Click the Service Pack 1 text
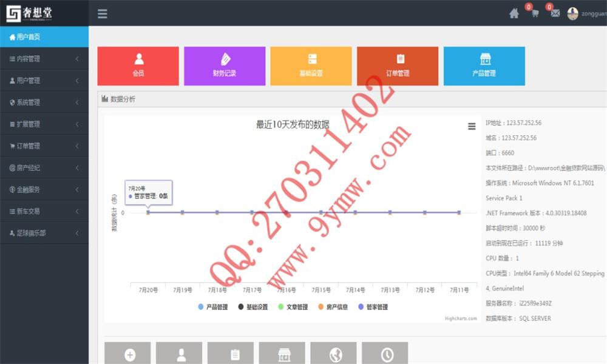Viewport: 607px width, 364px height. pos(504,198)
